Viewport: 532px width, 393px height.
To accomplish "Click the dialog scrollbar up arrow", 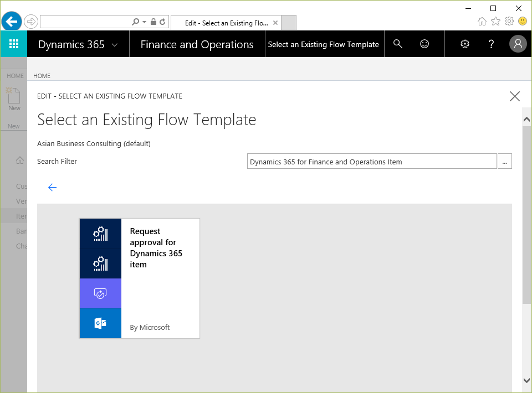I will coord(526,119).
